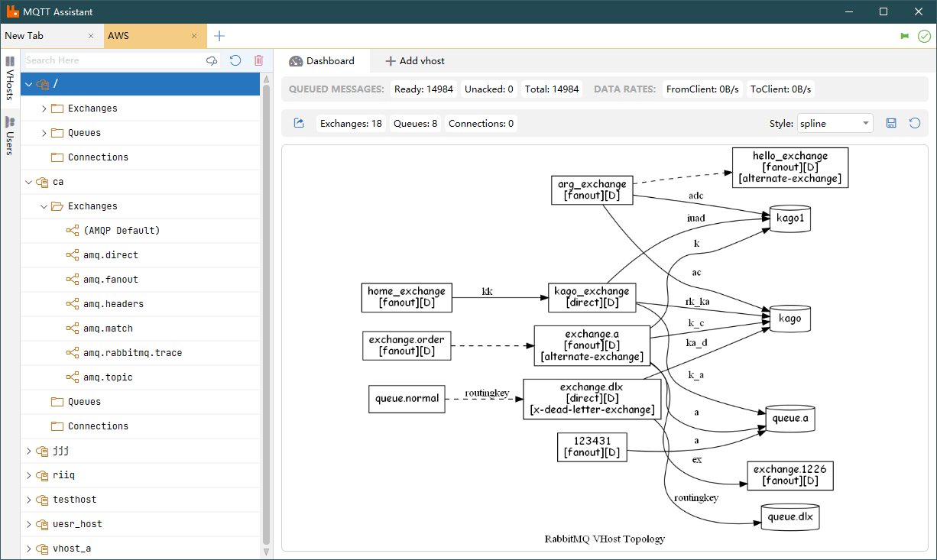Expand the Exchanges folder under root vhost
This screenshot has height=560, width=937.
tap(44, 108)
